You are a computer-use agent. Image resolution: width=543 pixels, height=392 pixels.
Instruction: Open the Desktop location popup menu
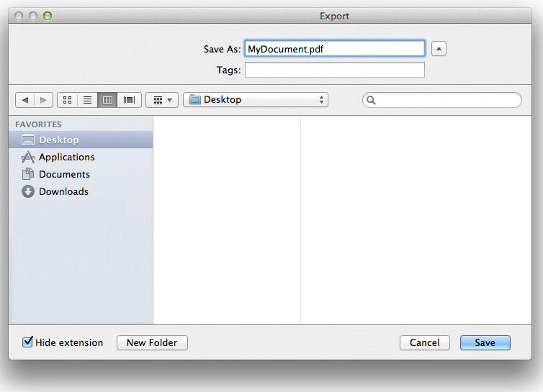tap(256, 100)
